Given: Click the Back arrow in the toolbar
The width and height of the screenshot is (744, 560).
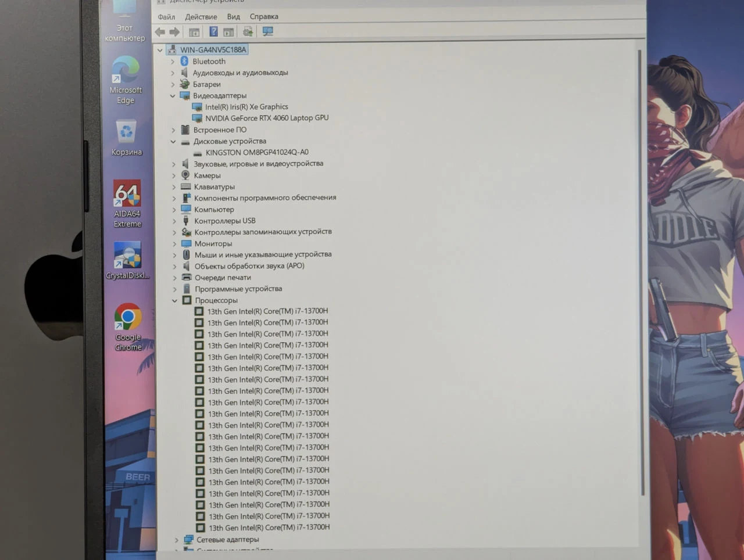Looking at the screenshot, I should point(160,32).
